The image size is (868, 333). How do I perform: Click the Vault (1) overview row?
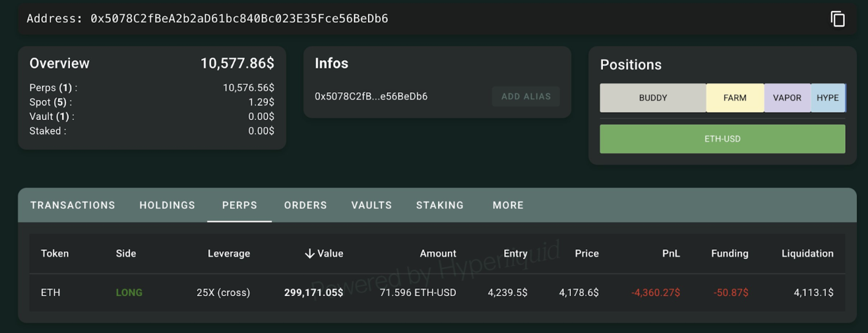coord(152,117)
